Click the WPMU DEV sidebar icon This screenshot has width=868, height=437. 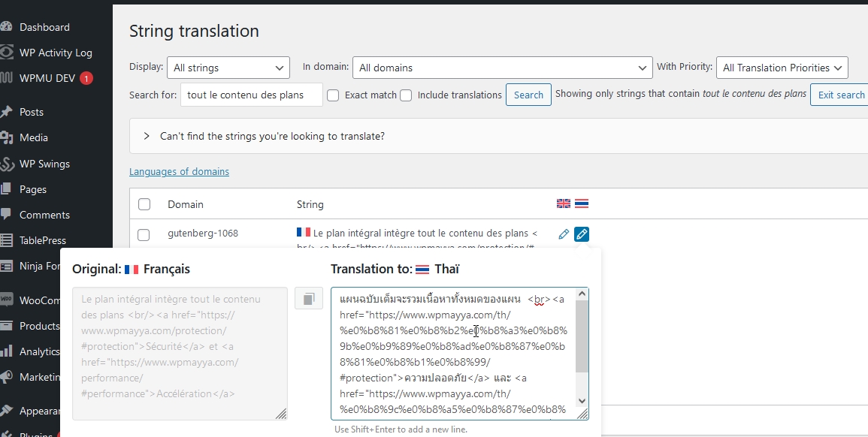[x=6, y=78]
